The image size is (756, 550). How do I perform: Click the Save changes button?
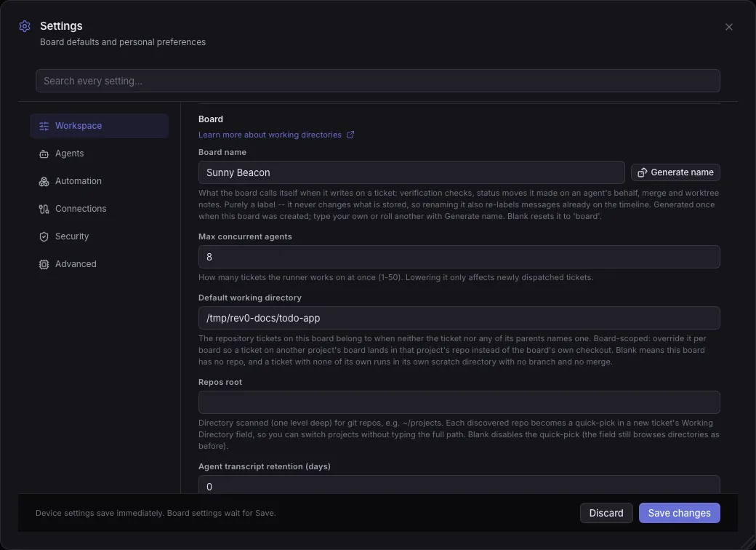679,513
